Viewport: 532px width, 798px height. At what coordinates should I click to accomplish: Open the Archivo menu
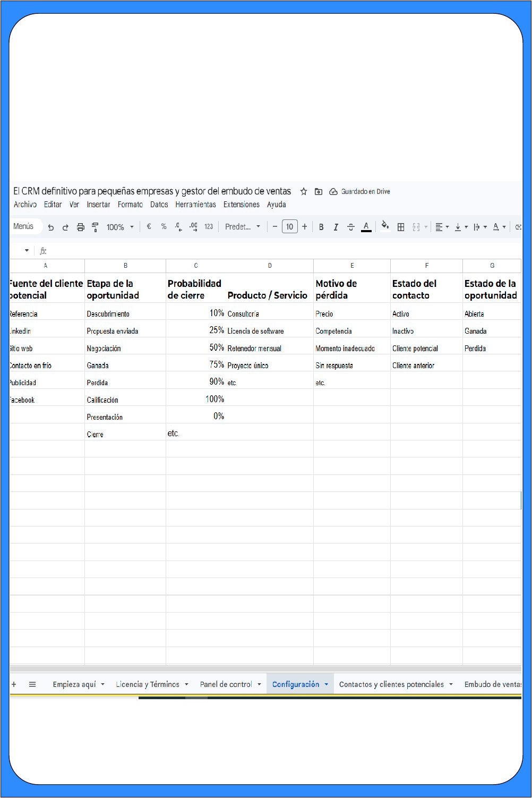coord(25,205)
